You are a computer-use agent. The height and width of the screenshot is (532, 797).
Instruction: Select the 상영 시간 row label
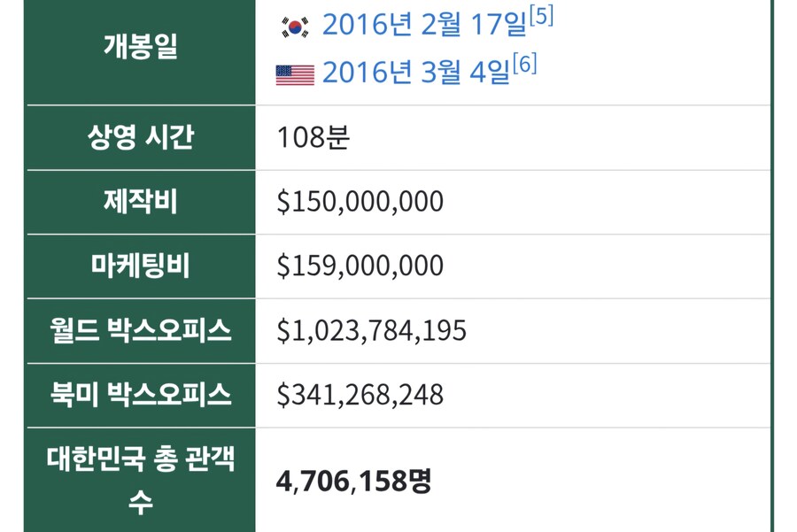[141, 138]
